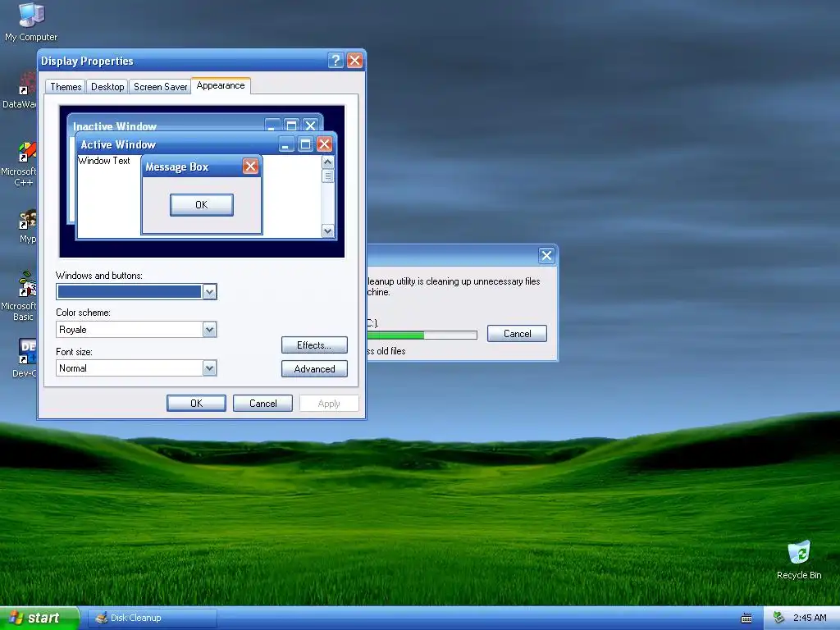The height and width of the screenshot is (630, 840).
Task: Open the My Computer desktop icon
Action: pos(31,21)
